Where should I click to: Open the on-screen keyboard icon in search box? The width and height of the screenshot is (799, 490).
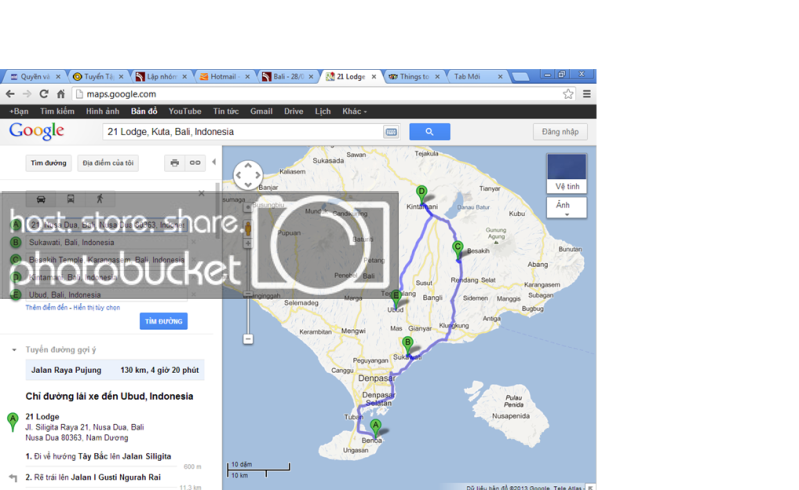391,132
